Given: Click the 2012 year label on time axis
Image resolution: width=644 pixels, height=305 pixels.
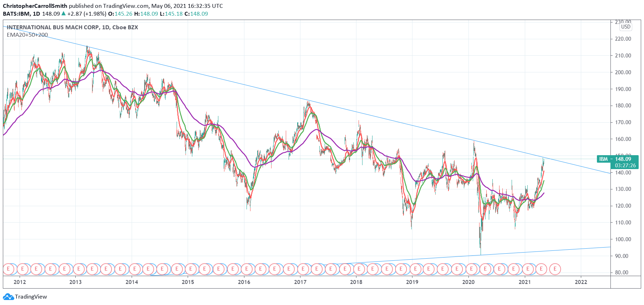Looking at the screenshot, I should 20,282.
